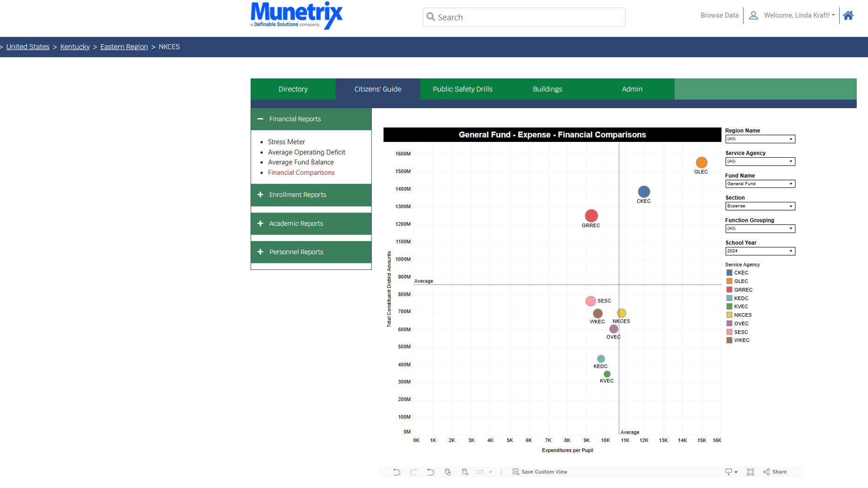The height and width of the screenshot is (488, 868).
Task: Open the Average Fund Balance report
Action: coord(301,162)
